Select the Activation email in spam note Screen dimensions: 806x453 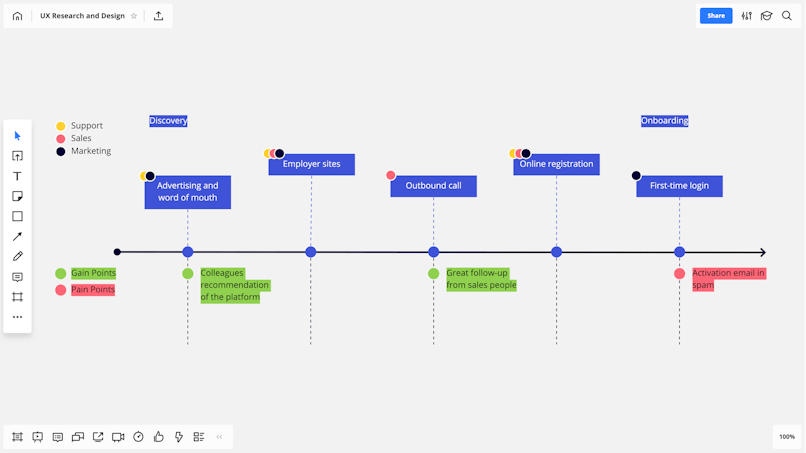[729, 279]
